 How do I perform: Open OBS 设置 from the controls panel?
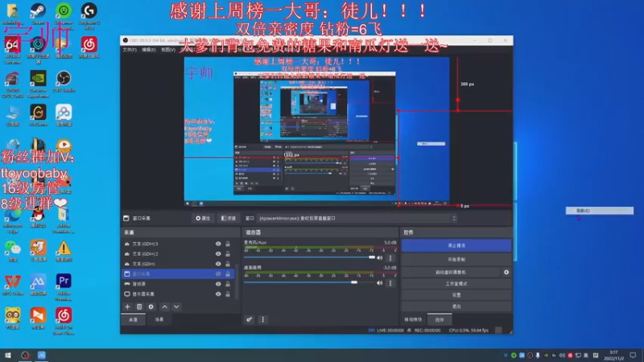pos(456,294)
